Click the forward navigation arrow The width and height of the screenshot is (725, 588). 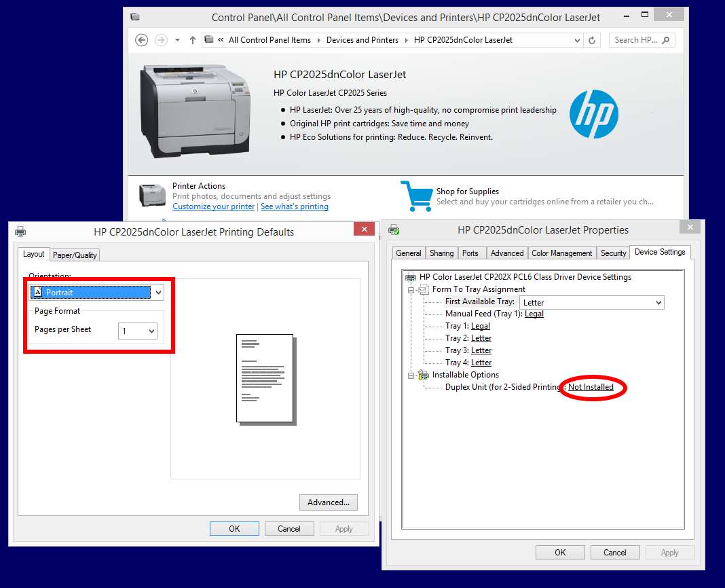tap(161, 40)
